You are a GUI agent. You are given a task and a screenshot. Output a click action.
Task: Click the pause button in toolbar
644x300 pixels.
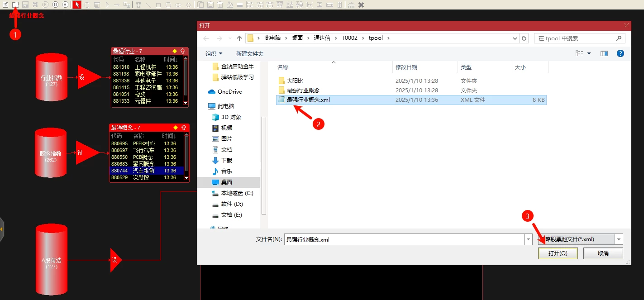point(55,5)
